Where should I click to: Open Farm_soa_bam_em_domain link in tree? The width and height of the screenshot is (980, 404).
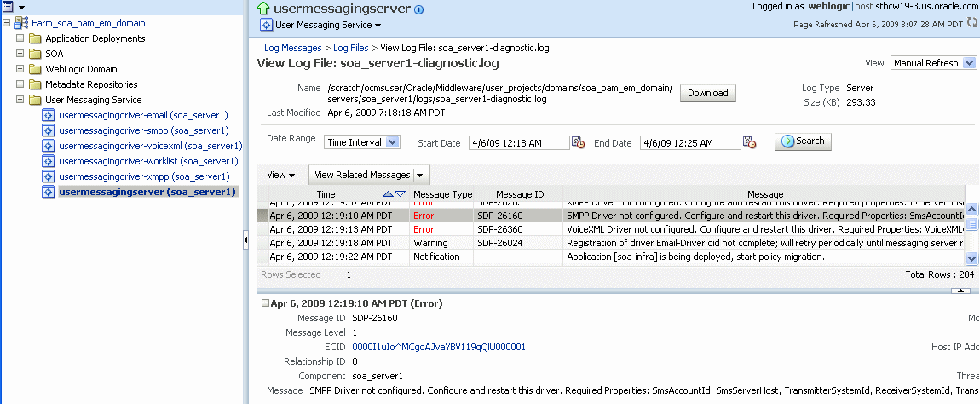pyautogui.click(x=88, y=23)
